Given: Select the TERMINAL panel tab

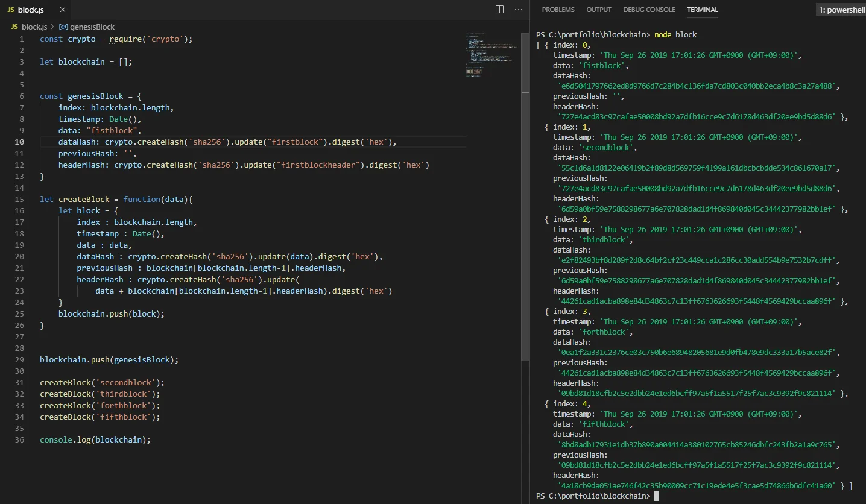Looking at the screenshot, I should 702,10.
